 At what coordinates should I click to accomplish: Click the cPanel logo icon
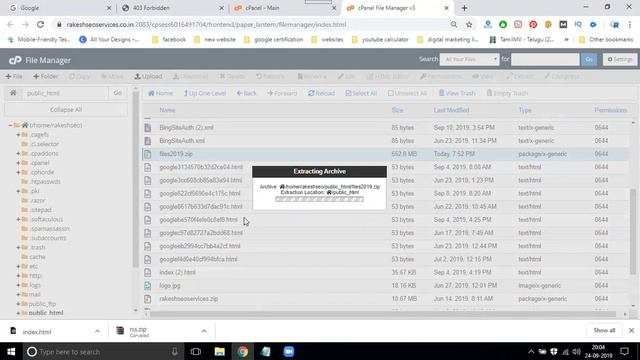tap(15, 60)
